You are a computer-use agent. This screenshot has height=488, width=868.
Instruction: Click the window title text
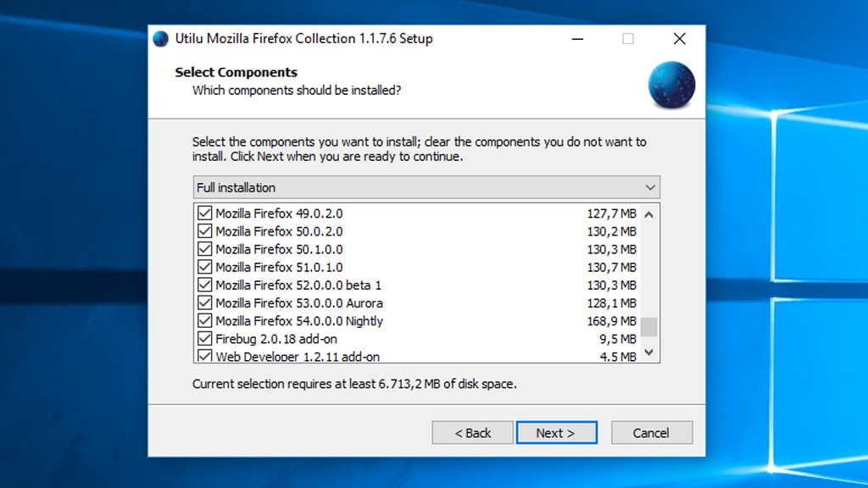click(x=304, y=39)
